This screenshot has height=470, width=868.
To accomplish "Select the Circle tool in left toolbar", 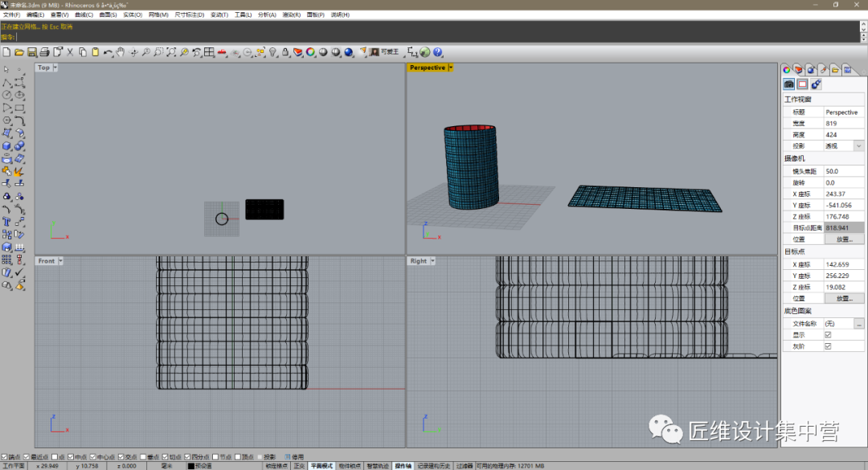I will tap(6, 96).
